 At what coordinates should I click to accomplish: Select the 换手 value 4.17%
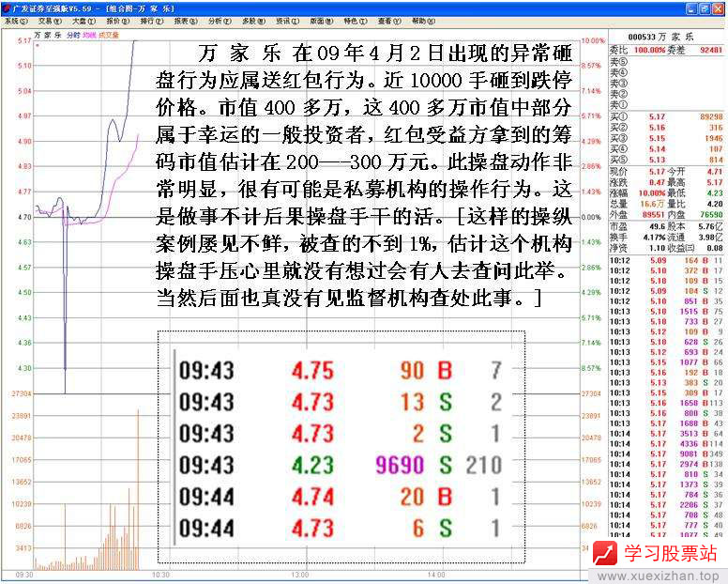pyautogui.click(x=654, y=238)
